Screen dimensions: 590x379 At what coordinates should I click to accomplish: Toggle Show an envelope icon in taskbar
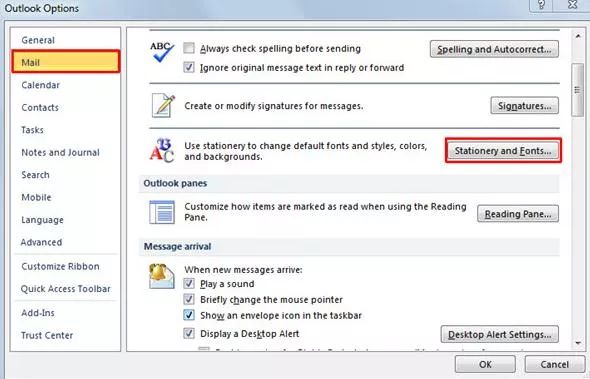point(189,315)
